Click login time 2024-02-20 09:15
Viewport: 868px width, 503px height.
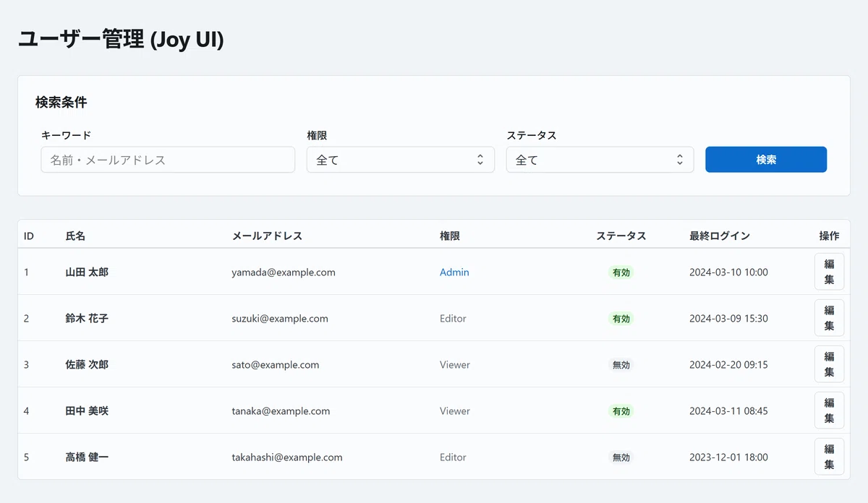tap(728, 365)
